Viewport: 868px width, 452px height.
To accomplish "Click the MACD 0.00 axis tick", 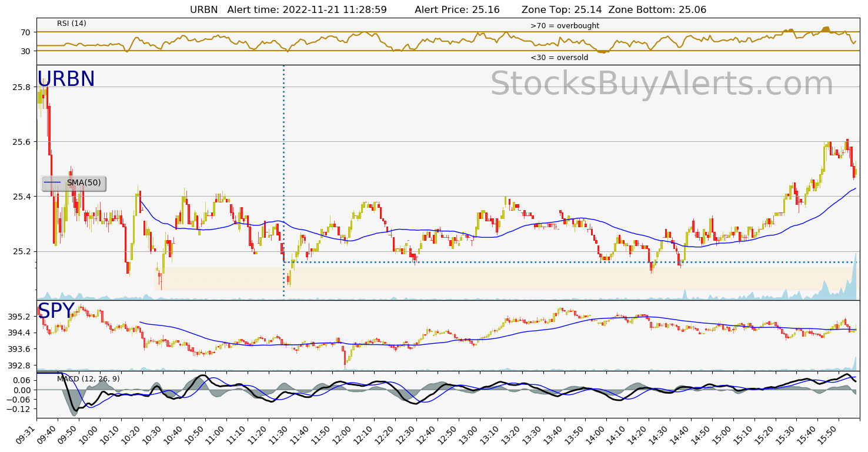I will point(23,390).
